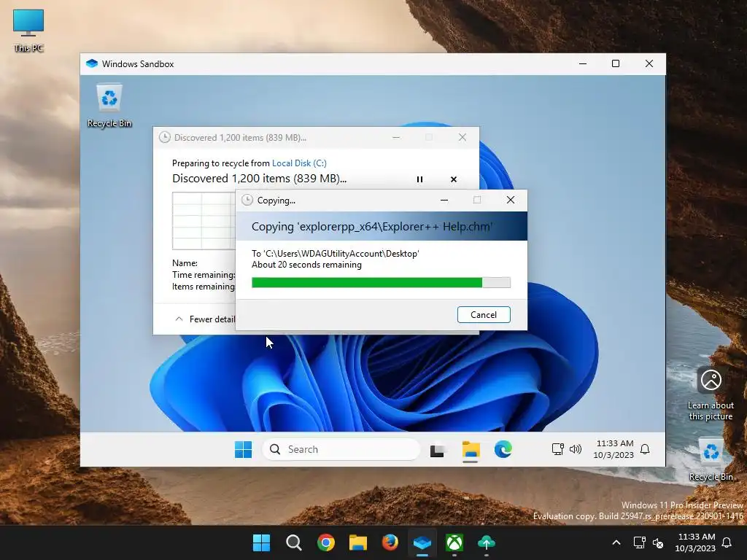This screenshot has width=747, height=560.
Task: Close the Discovered 1,200 items dialog
Action: click(x=462, y=138)
